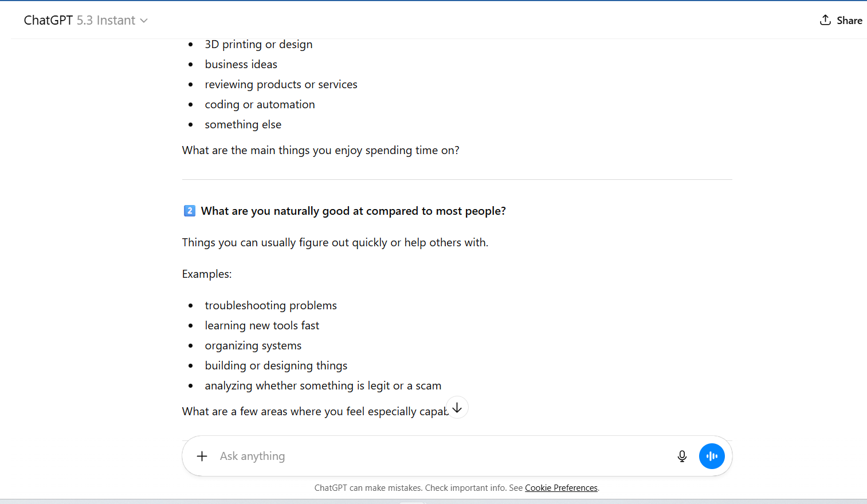Screen dimensions: 867x504
Task: Click "reviewing products or services" bullet
Action: click(x=281, y=84)
